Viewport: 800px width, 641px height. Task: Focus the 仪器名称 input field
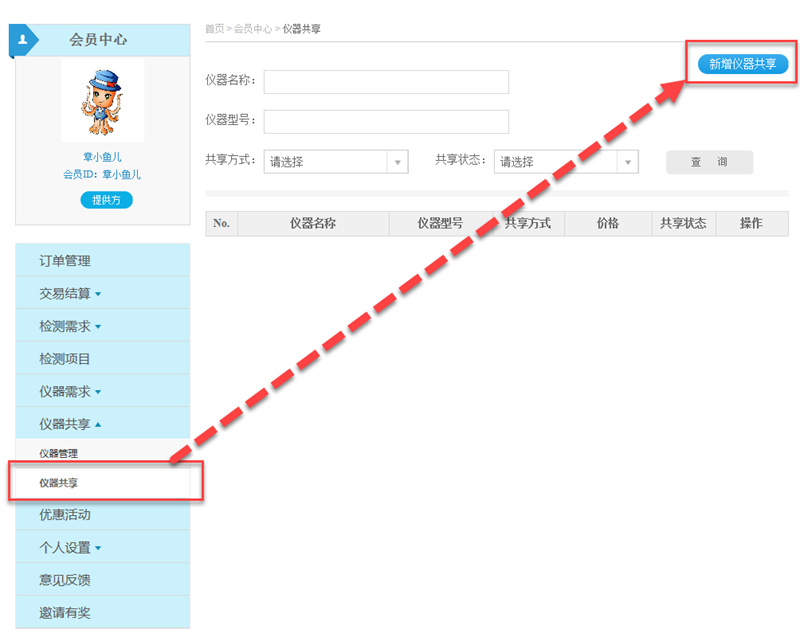coord(386,82)
